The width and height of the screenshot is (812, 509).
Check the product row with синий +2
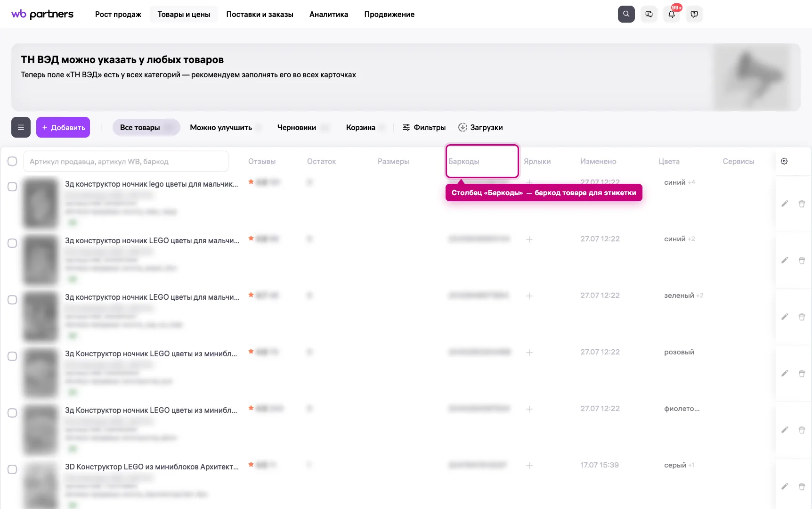tap(12, 243)
